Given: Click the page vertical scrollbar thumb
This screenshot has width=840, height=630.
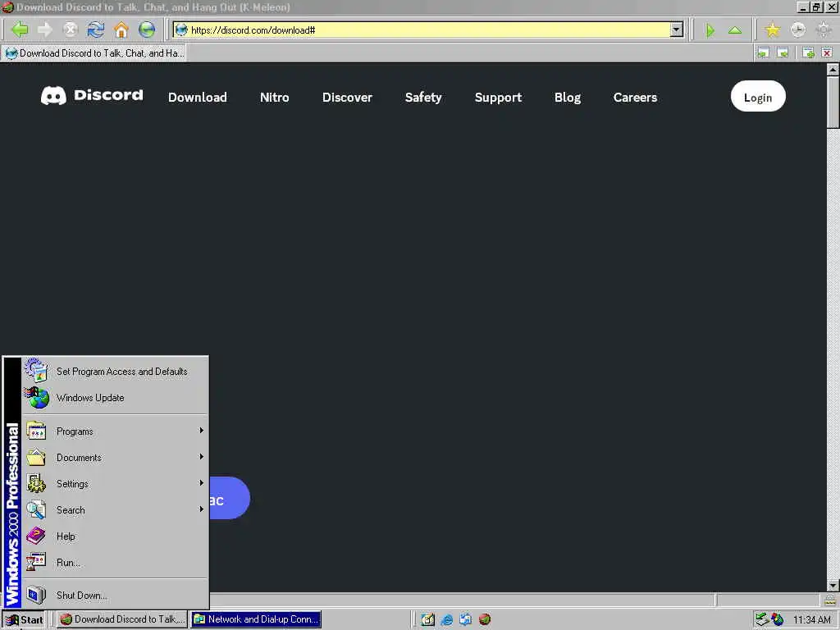Looking at the screenshot, I should (833, 102).
